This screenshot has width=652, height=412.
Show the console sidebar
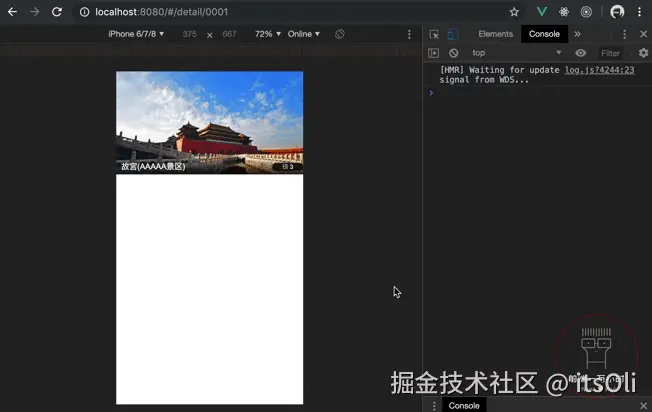pos(433,53)
